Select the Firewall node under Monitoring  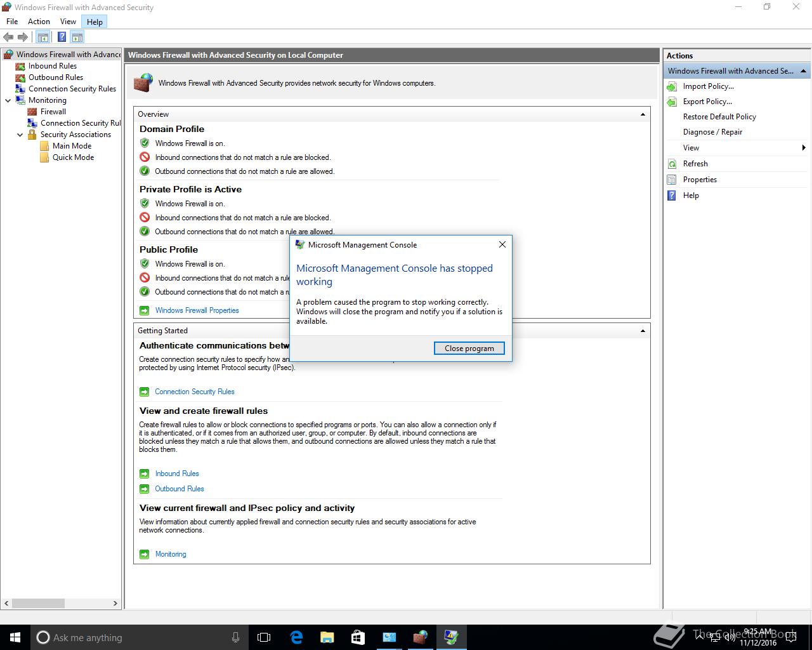[53, 112]
